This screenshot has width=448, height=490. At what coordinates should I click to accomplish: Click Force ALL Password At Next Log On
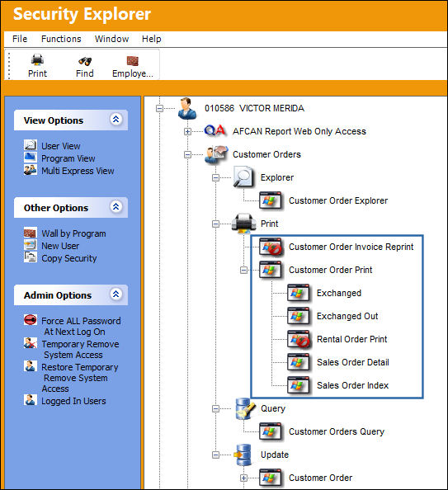point(81,326)
